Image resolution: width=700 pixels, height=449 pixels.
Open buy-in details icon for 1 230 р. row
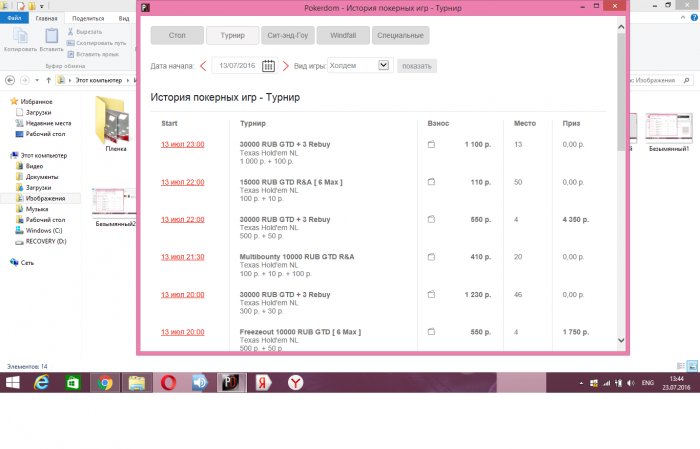(x=431, y=294)
